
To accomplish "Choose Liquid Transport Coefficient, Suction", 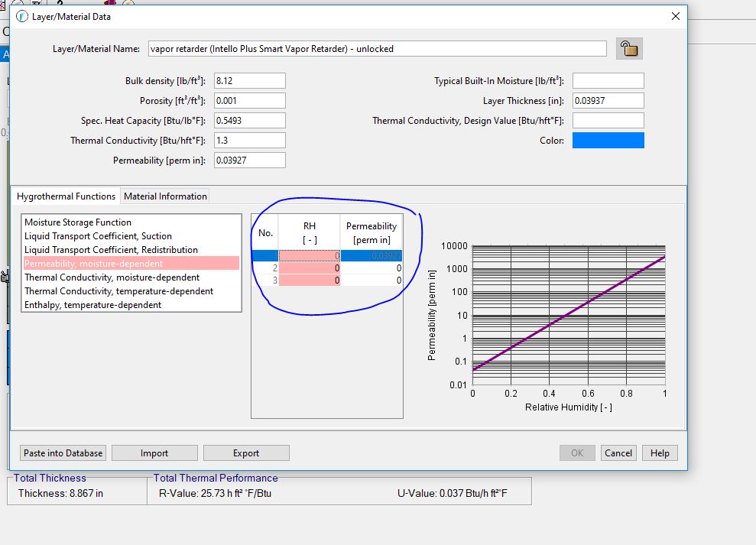I will (x=98, y=236).
